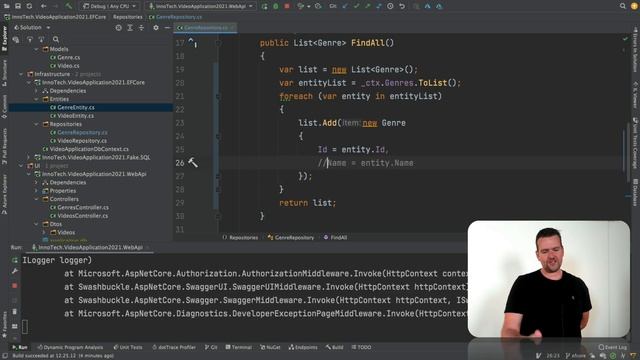The height and width of the screenshot is (360, 640).
Task: Open Solution panel settings gear
Action: click(156, 28)
